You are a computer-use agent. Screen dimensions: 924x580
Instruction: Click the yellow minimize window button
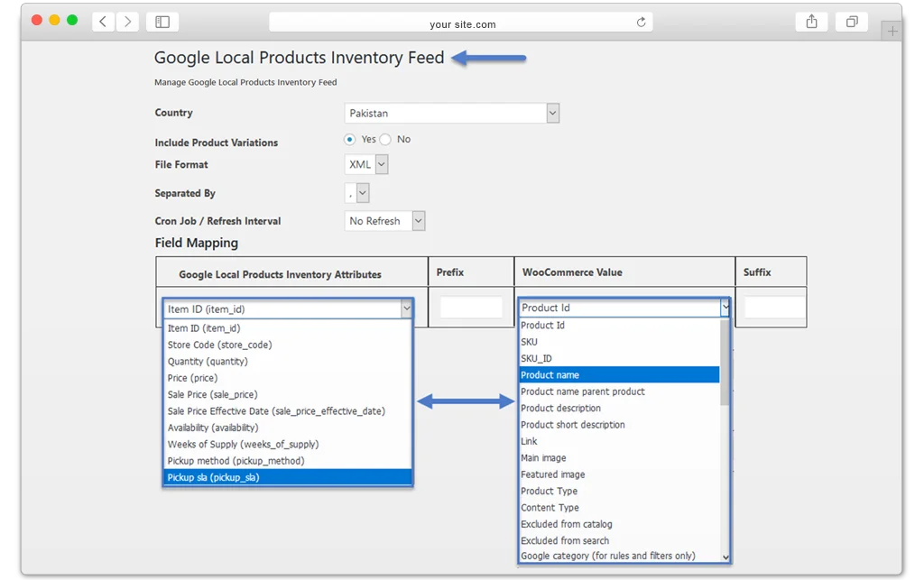point(55,20)
